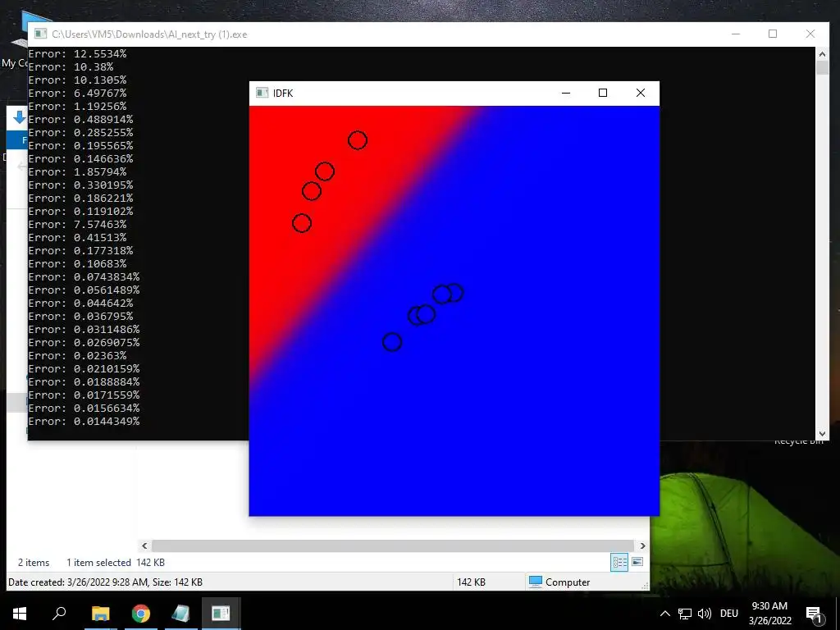
Task: Minimize the IDFK window
Action: point(566,94)
